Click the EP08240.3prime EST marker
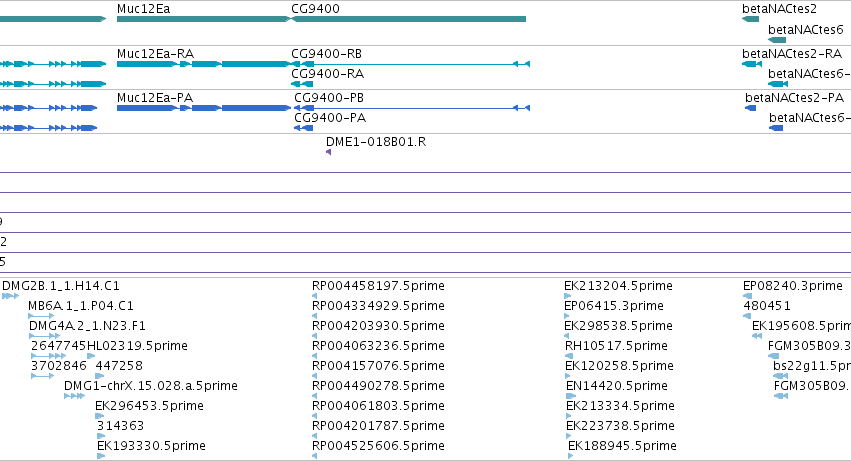This screenshot has width=851, height=461. [747, 296]
